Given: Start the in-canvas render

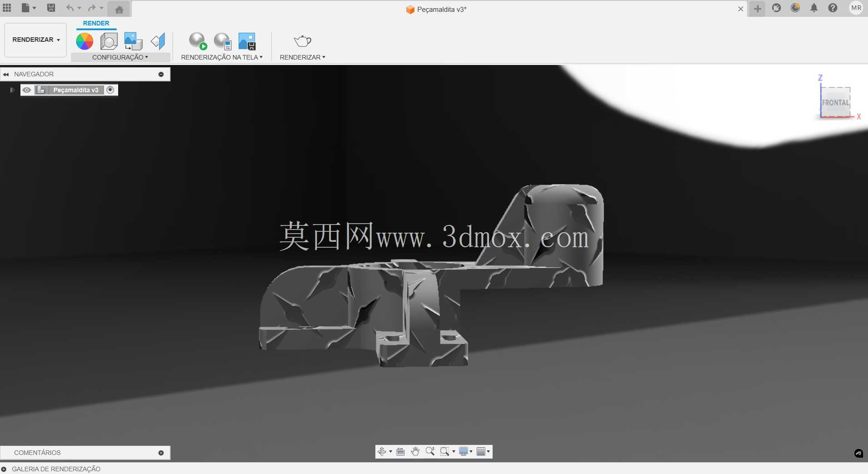Looking at the screenshot, I should pos(198,41).
